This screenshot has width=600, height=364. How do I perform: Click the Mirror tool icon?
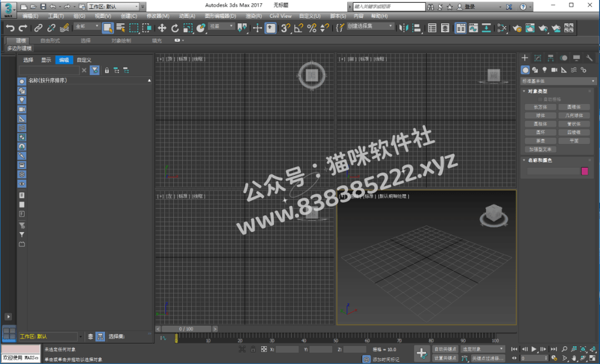coord(403,28)
